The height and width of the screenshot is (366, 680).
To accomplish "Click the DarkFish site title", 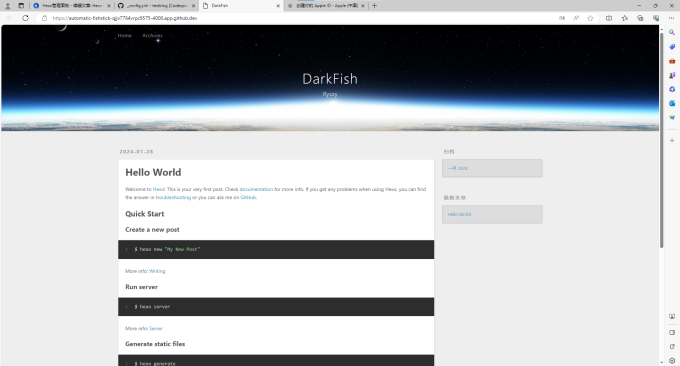I will [x=330, y=79].
